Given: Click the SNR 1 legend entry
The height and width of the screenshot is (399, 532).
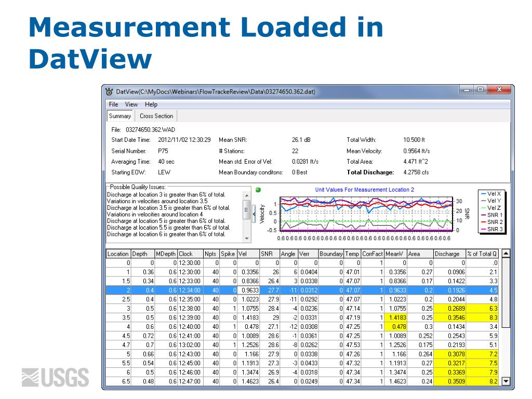Looking at the screenshot, I should click(491, 215).
